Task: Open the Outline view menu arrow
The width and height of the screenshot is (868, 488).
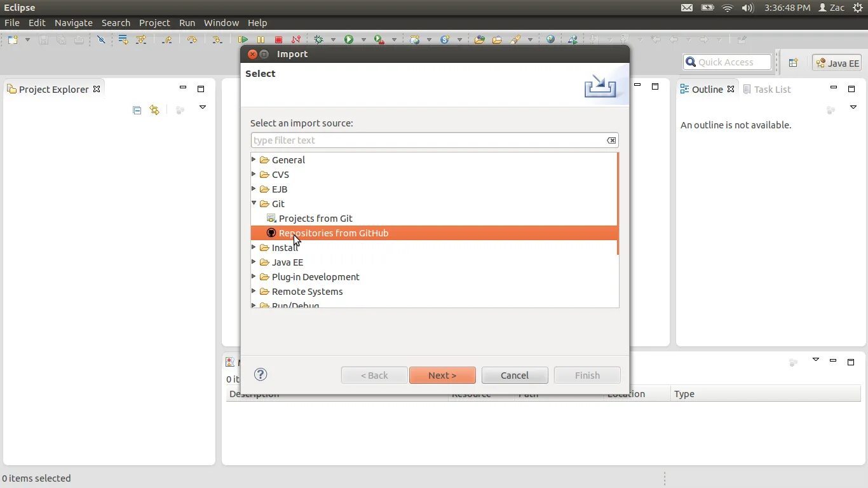Action: coord(853,107)
